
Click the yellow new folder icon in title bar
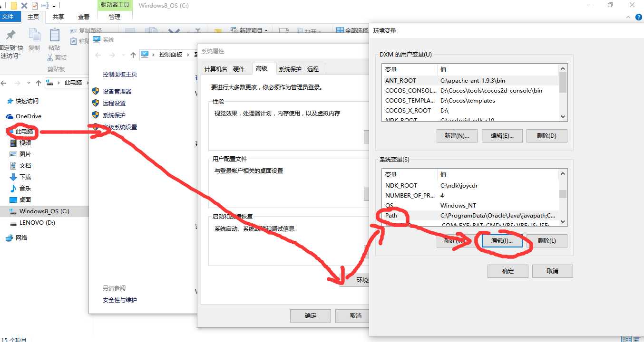pyautogui.click(x=14, y=6)
